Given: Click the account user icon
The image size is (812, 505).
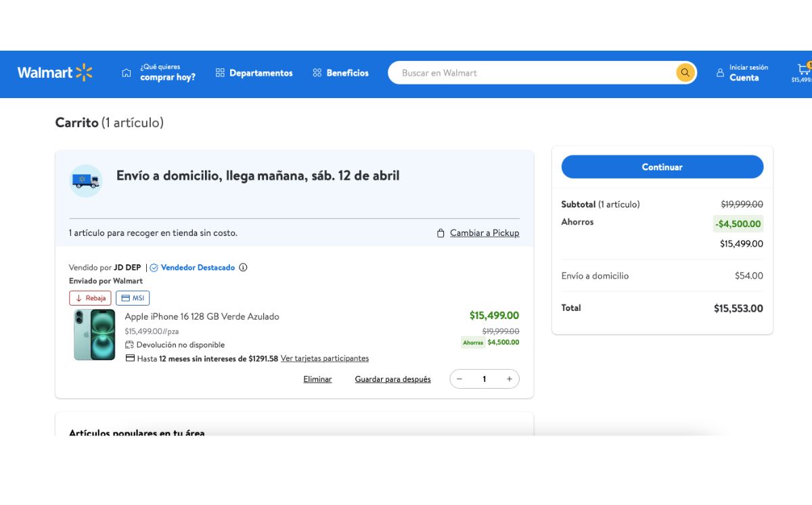Looking at the screenshot, I should tap(720, 73).
